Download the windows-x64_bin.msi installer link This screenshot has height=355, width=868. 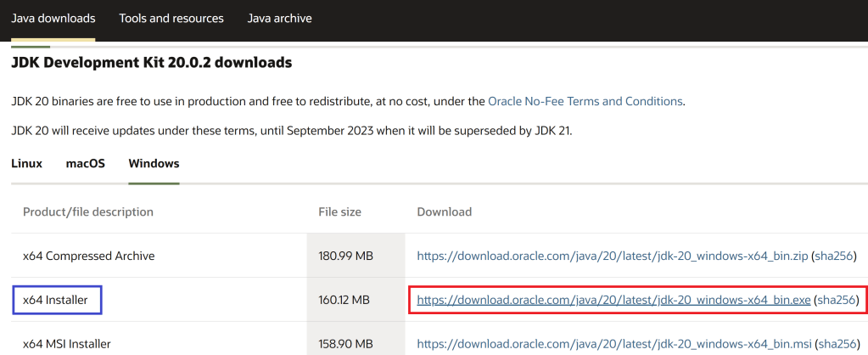tap(613, 344)
